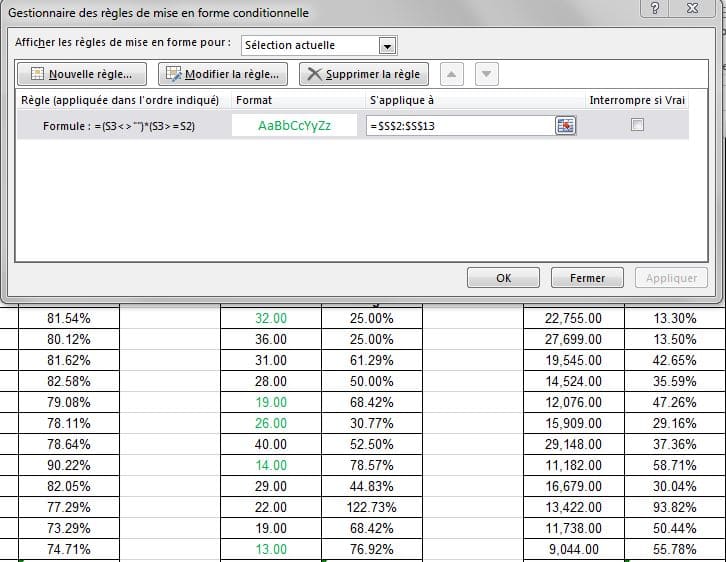The width and height of the screenshot is (726, 562).
Task: Click the green AaBbCcYyZz format preview
Action: pos(294,126)
